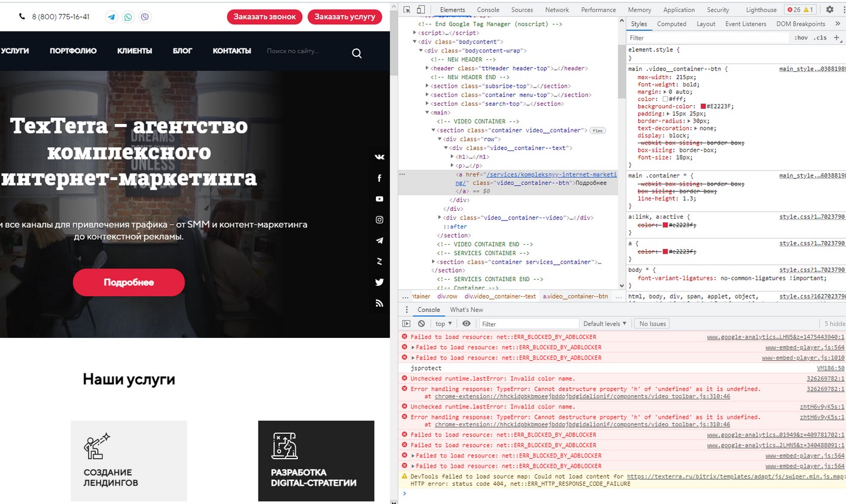The width and height of the screenshot is (846, 504).
Task: Create a live expression with eye icon
Action: (x=467, y=324)
